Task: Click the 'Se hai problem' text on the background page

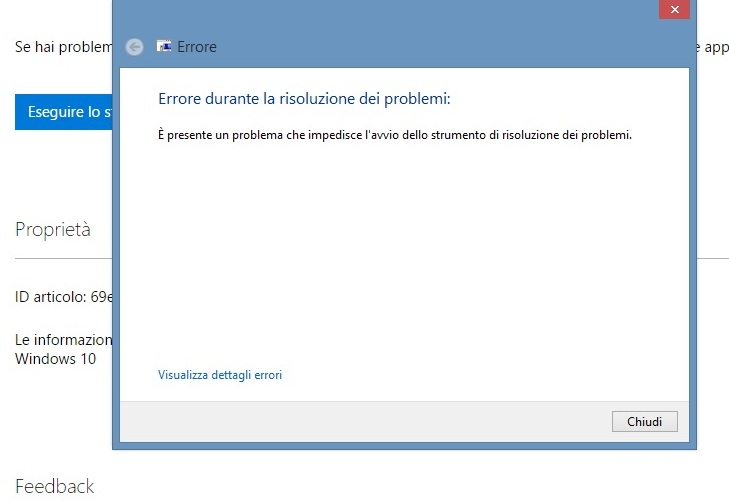Action: click(64, 47)
